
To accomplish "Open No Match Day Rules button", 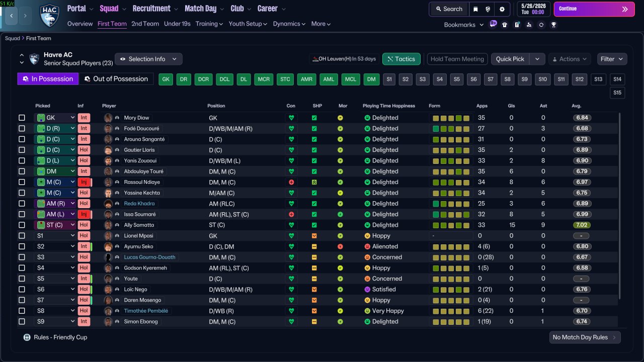I will (x=585, y=337).
